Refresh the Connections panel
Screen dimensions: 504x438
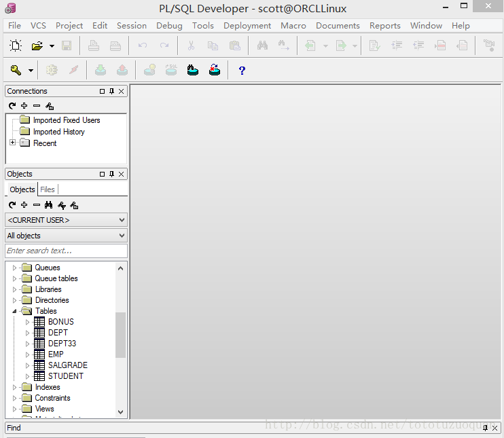12,106
